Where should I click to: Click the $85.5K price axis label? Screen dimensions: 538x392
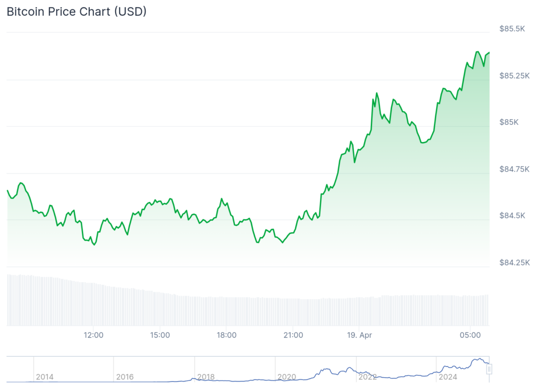512,29
